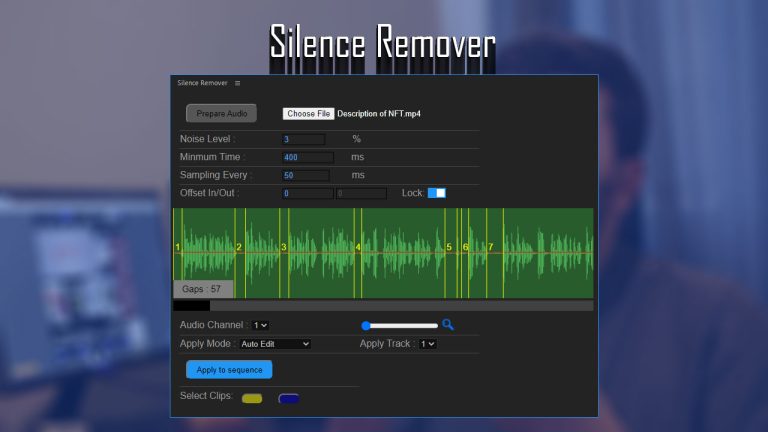Click gap marker 5 on waveform
Image resolution: width=768 pixels, height=432 pixels.
449,247
